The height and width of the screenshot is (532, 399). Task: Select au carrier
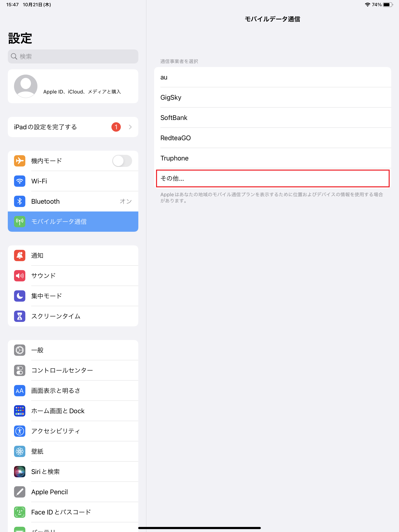272,77
